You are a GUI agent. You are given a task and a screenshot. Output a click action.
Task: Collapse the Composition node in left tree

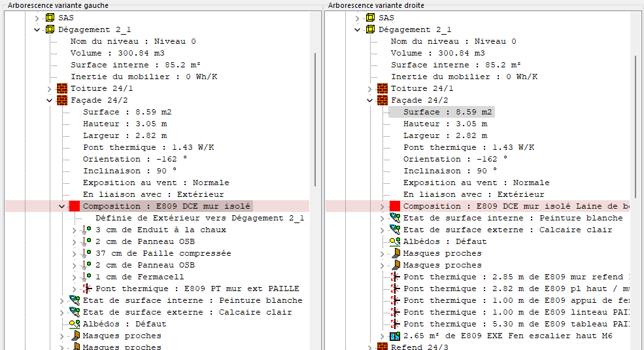[61, 206]
